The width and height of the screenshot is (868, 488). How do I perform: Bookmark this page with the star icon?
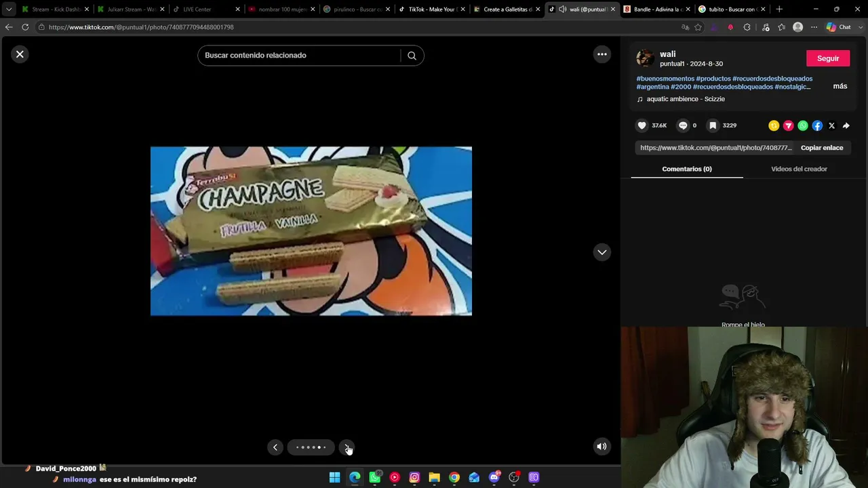[698, 27]
